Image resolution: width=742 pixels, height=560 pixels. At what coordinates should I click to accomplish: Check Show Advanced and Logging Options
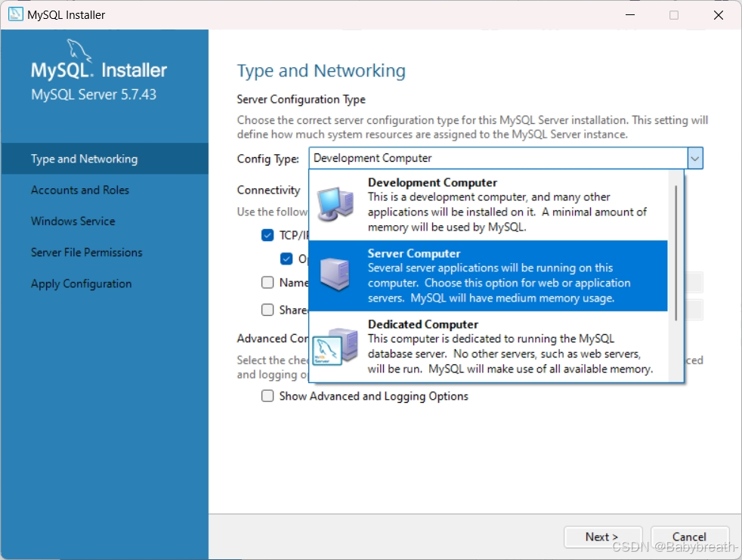point(267,395)
